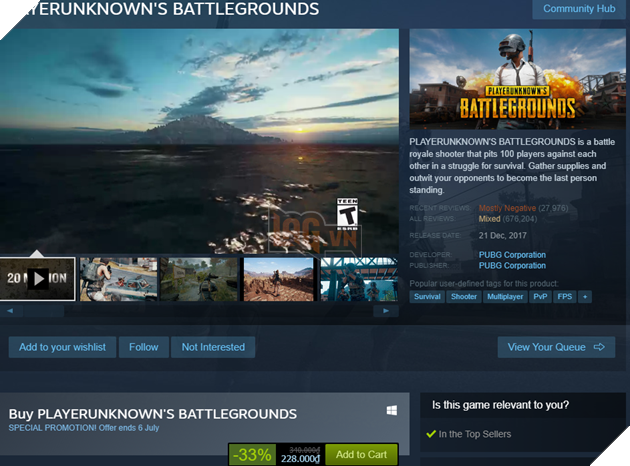Image resolution: width=630 pixels, height=466 pixels.
Task: Click the Windows platform icon
Action: pos(392,410)
